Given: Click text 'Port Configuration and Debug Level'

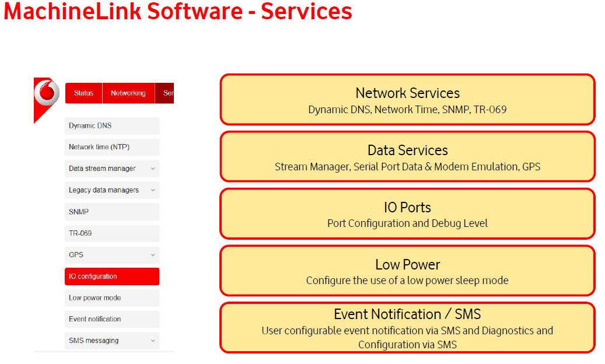Looking at the screenshot, I should point(407,223).
